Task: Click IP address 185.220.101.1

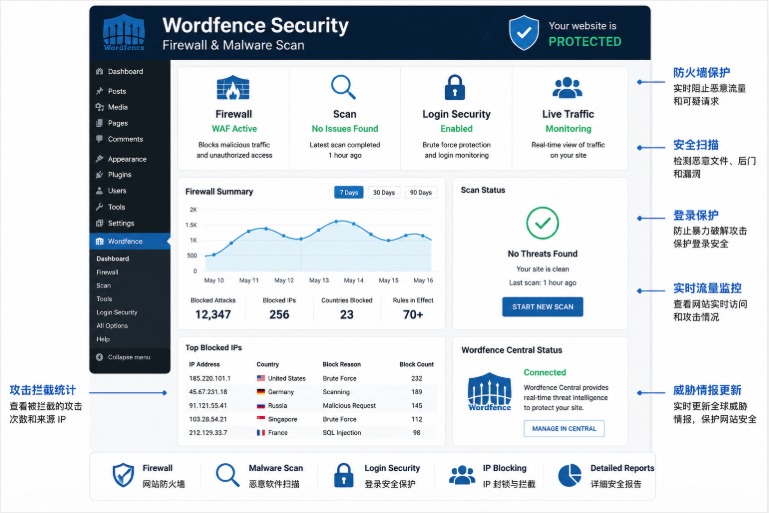Action: pyautogui.click(x=210, y=379)
